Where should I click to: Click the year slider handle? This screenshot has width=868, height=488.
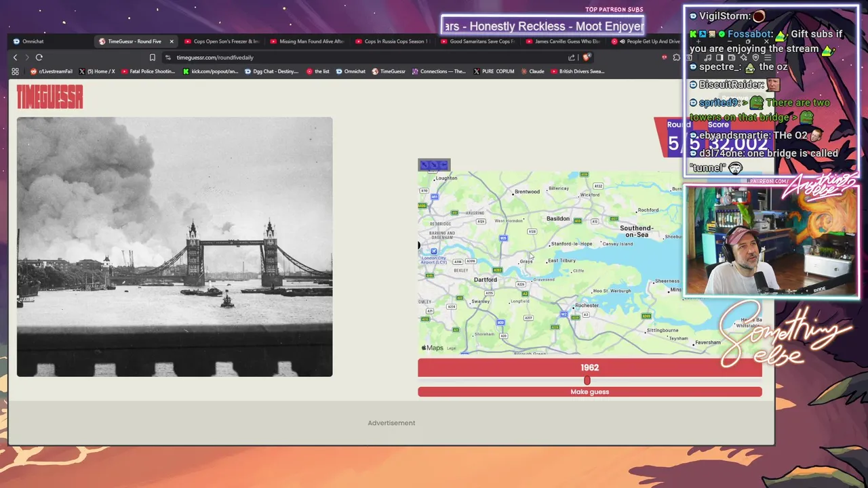pyautogui.click(x=587, y=380)
